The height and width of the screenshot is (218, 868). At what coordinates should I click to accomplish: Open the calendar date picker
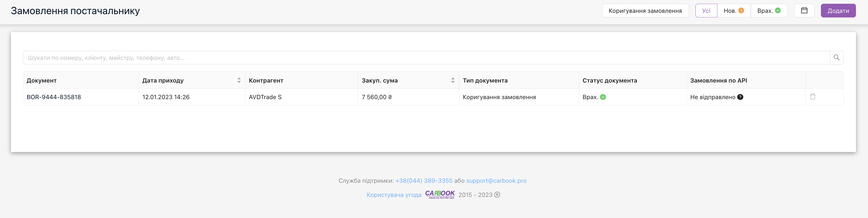pos(804,10)
